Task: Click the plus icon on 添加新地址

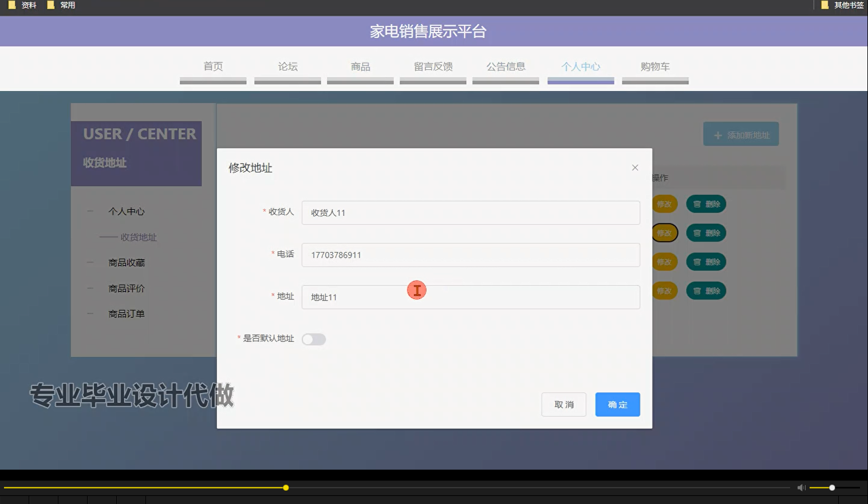Action: click(717, 134)
